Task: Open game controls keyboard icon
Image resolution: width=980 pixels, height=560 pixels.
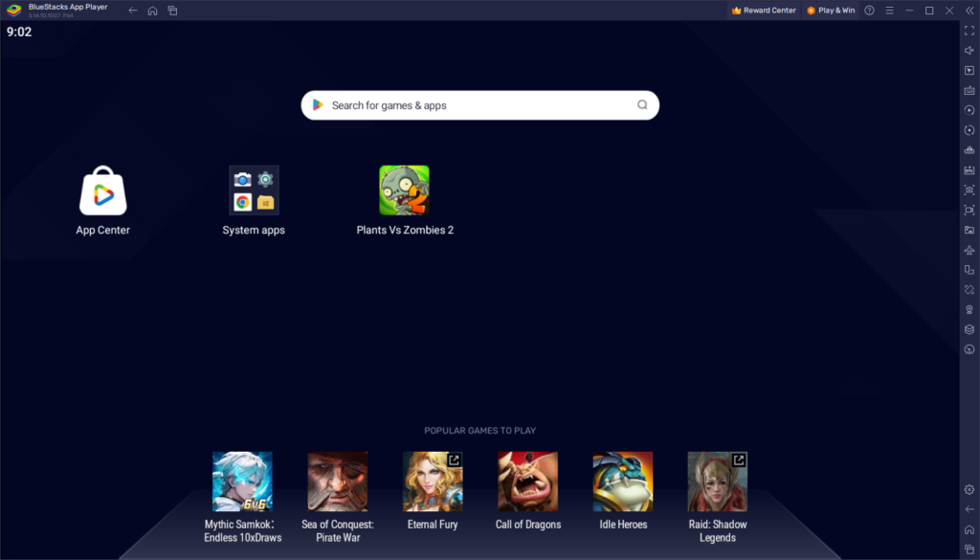Action: pos(969,91)
